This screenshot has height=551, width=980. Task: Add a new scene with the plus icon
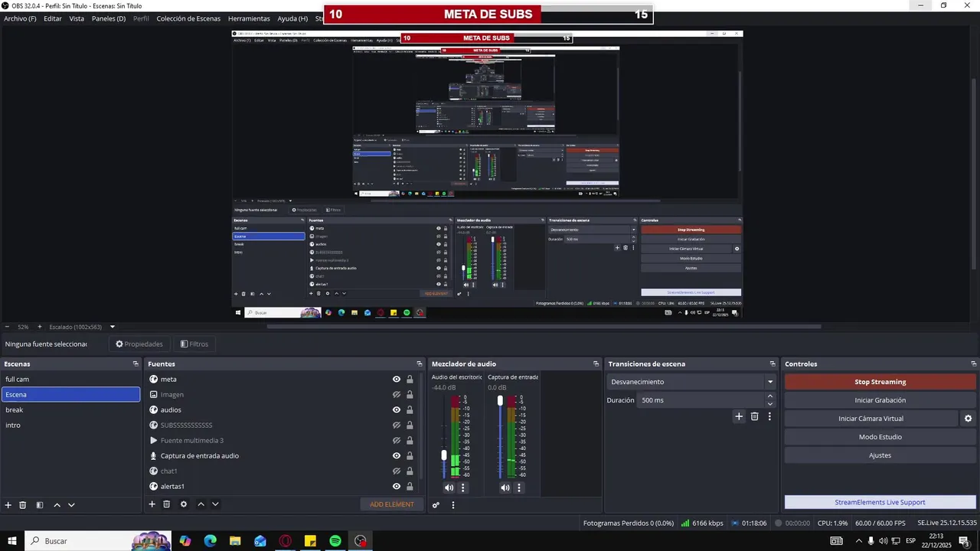(8, 505)
